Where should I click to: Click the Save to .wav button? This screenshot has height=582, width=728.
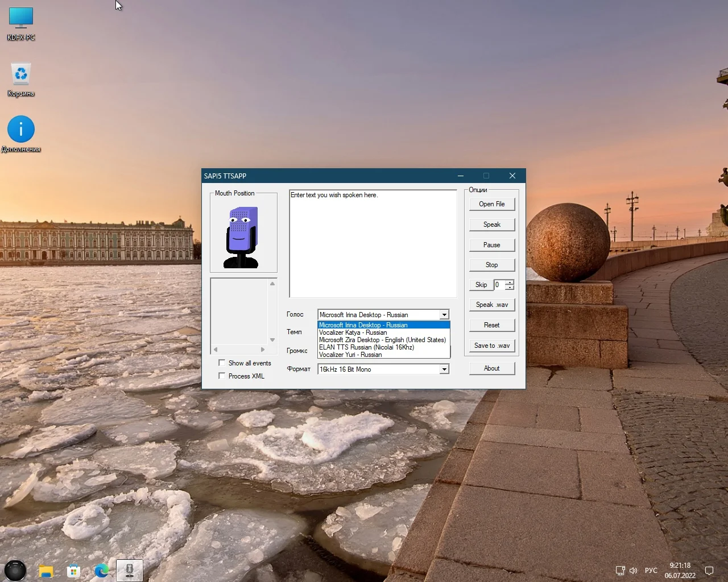[x=492, y=346]
